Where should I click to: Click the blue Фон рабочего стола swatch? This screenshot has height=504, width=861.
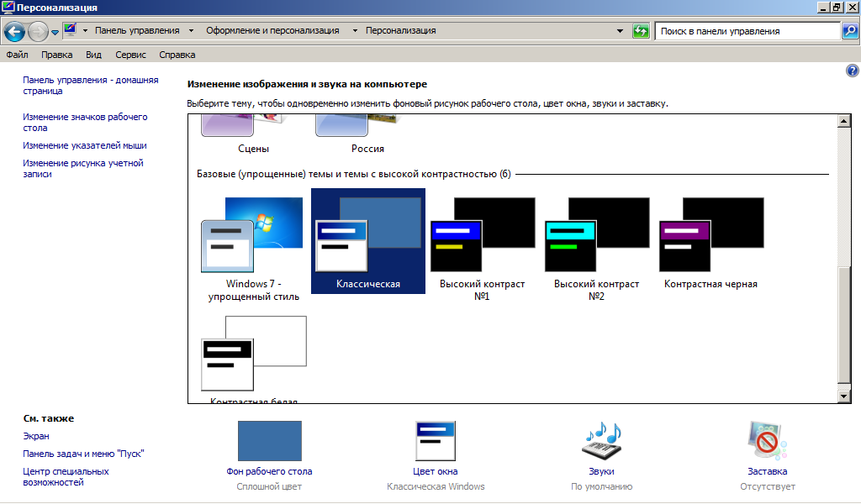270,441
